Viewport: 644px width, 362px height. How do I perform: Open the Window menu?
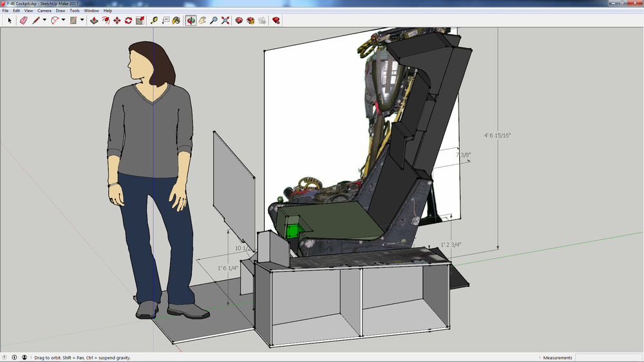[x=91, y=11]
